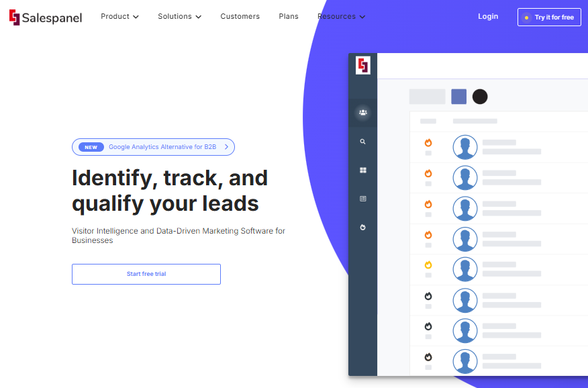
Task: Click the orange flame score beside the top lead
Action: (x=428, y=142)
